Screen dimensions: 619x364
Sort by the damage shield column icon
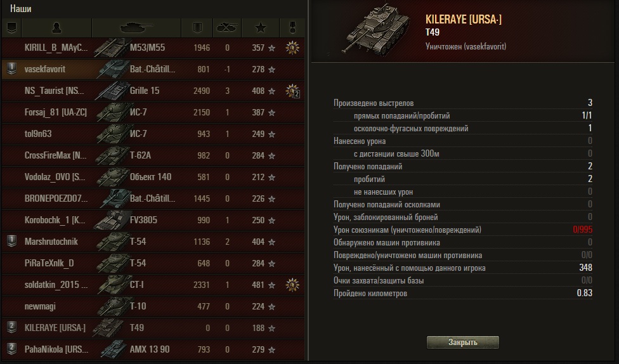pos(197,28)
